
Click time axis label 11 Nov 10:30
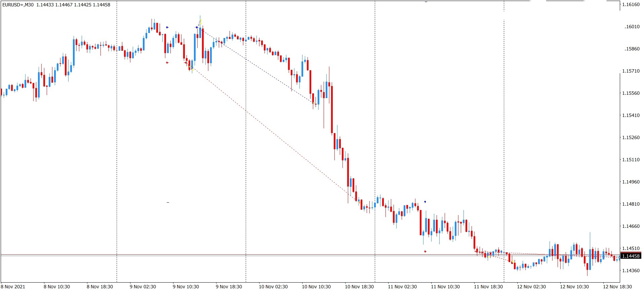[x=445, y=287]
